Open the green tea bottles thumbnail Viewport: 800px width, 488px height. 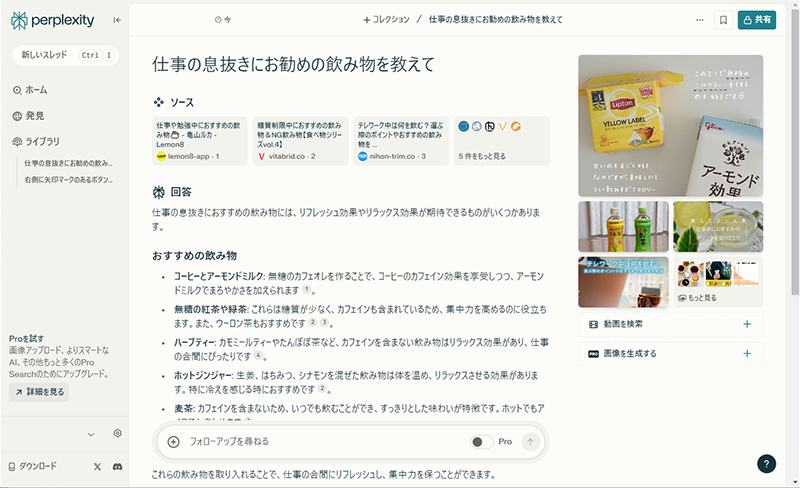(x=623, y=226)
